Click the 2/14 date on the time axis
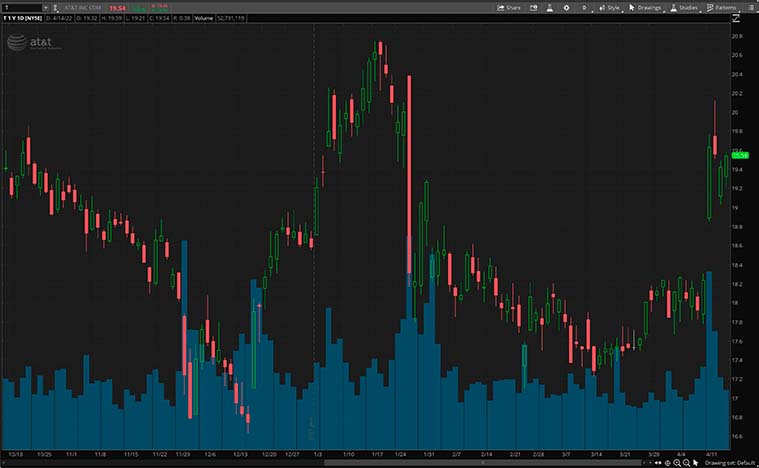The image size is (759, 468). pyautogui.click(x=486, y=454)
